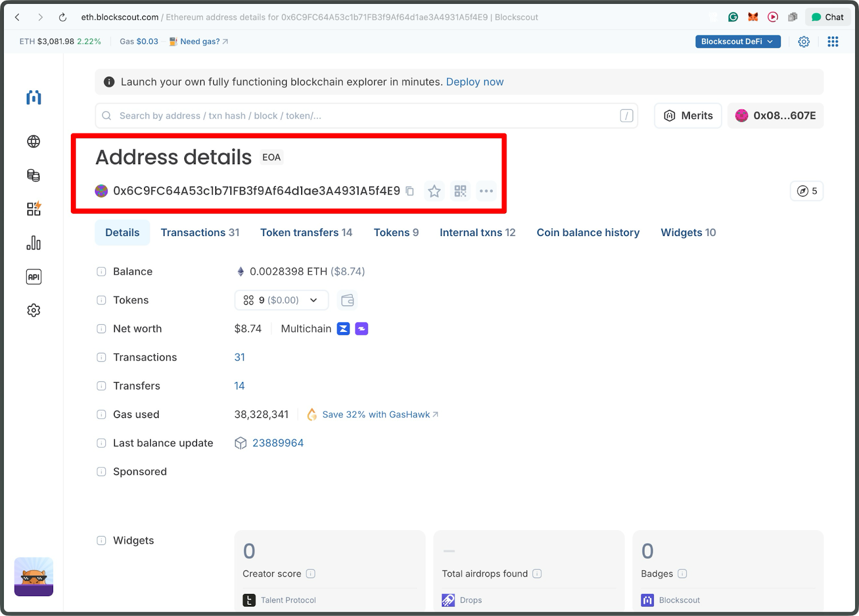Open the tokens (coins) sidebar icon
The height and width of the screenshot is (616, 859).
point(33,175)
